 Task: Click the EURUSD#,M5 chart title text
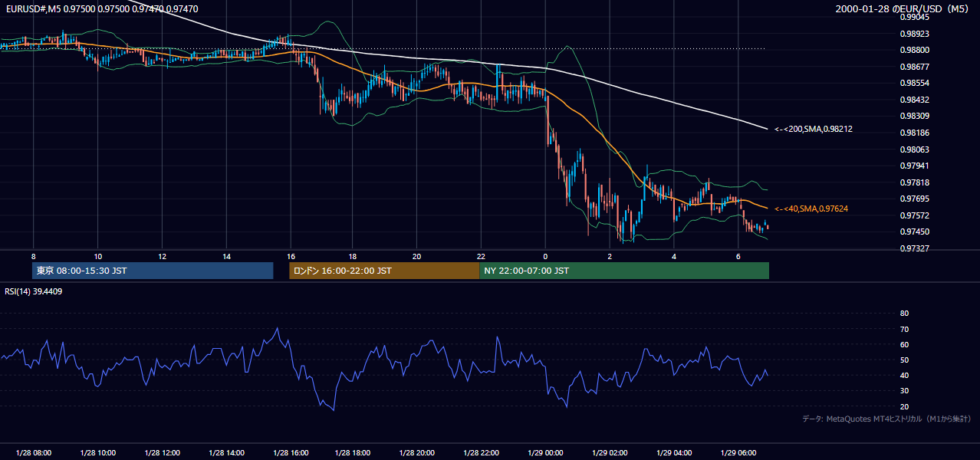coord(101,9)
